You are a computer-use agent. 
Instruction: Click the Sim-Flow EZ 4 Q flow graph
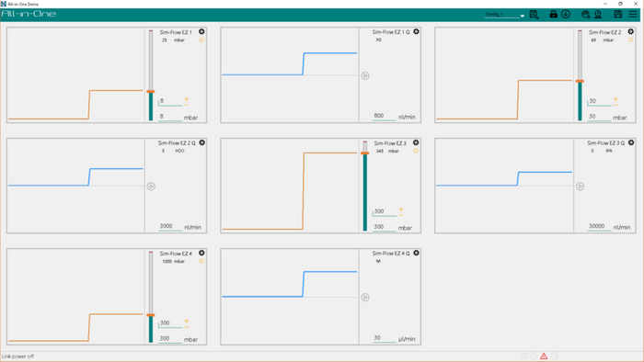[x=290, y=297]
